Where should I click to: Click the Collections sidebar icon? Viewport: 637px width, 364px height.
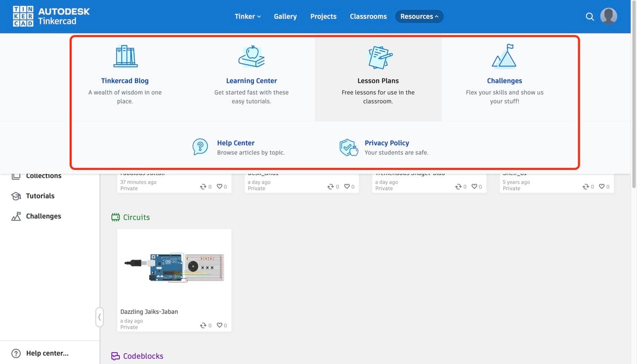coord(16,176)
